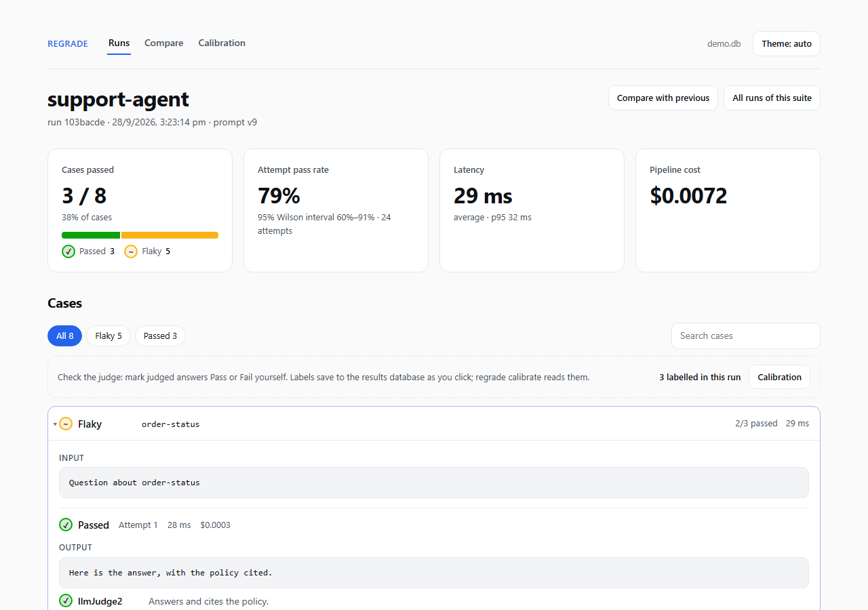The image size is (868, 610).
Task: Click the REGRADE logo link
Action: (68, 43)
